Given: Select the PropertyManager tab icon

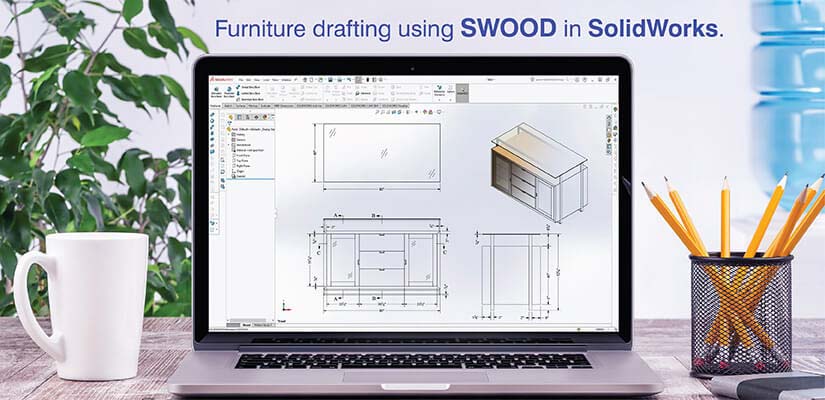Looking at the screenshot, I should click(x=239, y=117).
